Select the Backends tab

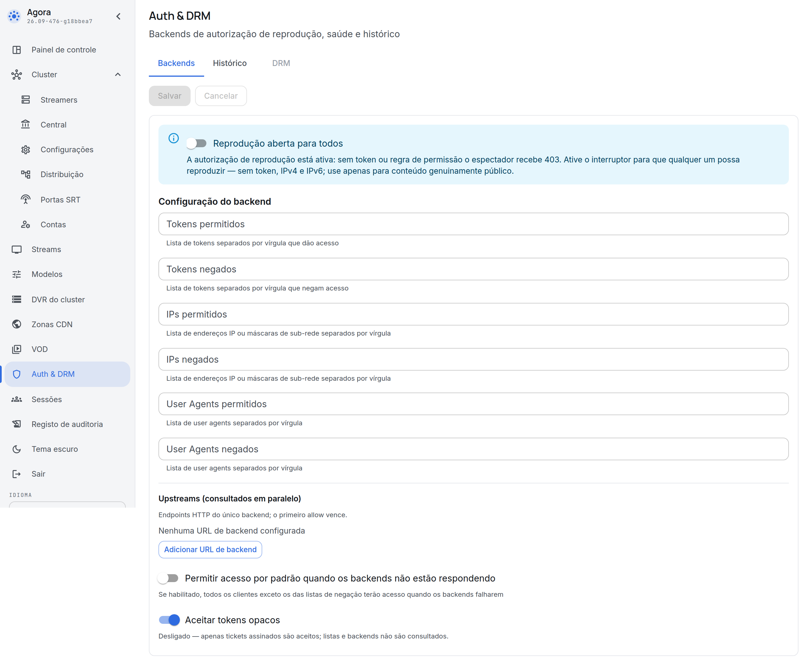[176, 63]
